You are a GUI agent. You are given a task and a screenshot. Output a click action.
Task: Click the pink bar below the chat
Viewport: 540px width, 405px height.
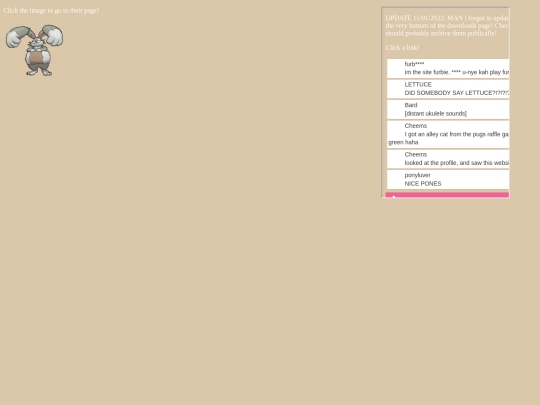447,195
